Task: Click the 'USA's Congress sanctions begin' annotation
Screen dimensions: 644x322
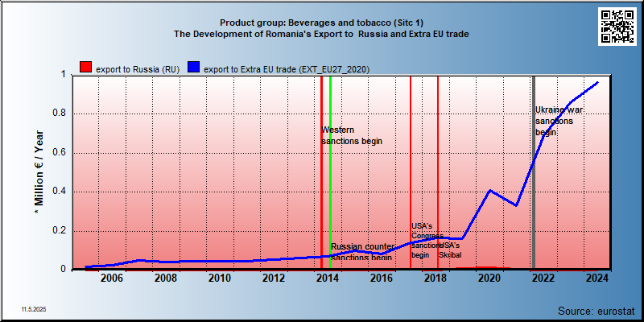Action: point(427,240)
